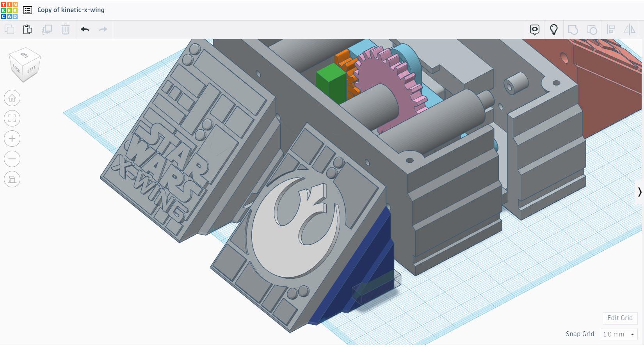The height and width of the screenshot is (347, 644).
Task: Click the Paste clipboard icon
Action: coord(28,29)
